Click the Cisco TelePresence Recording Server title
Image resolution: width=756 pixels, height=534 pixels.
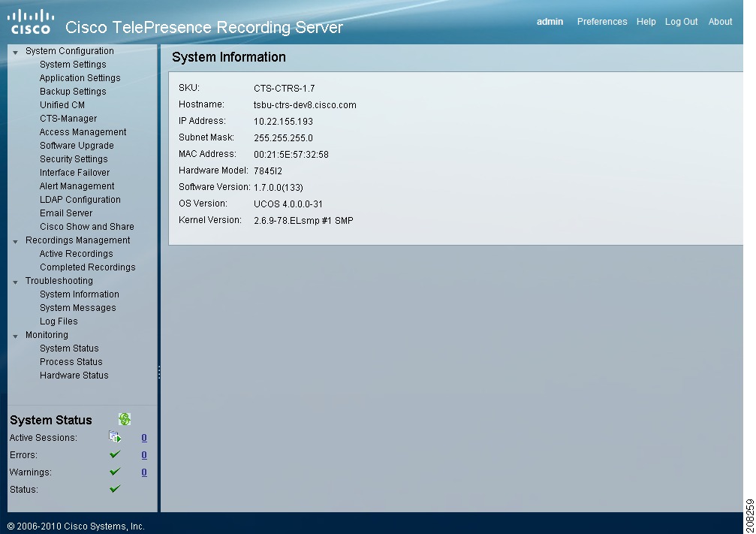point(204,27)
